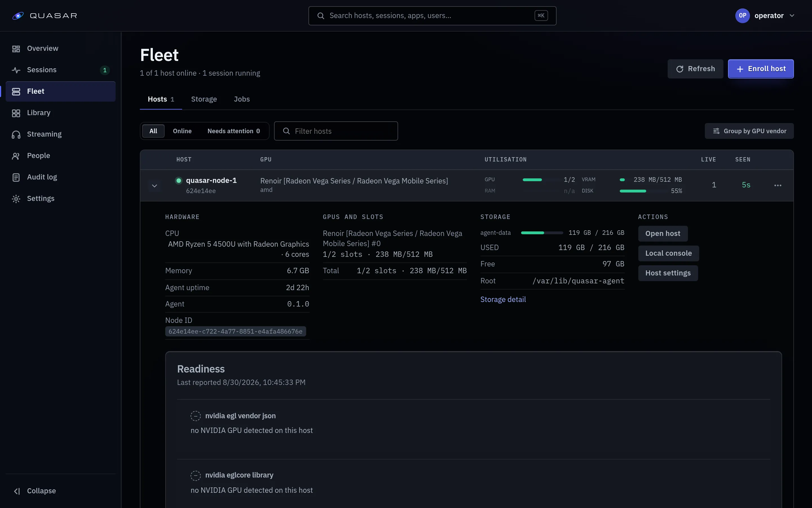Click the Sessions pulse icon in sidebar
The width and height of the screenshot is (812, 508).
[x=16, y=70]
